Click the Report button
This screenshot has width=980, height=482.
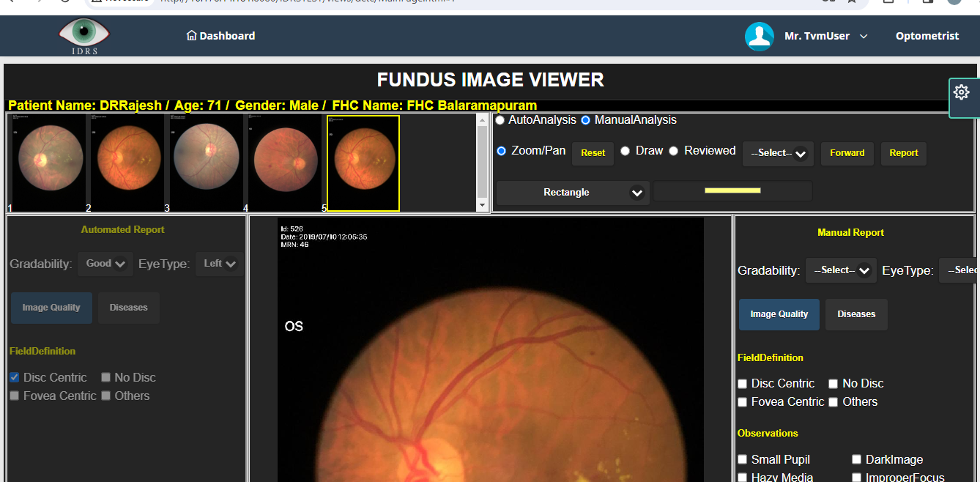pos(904,153)
